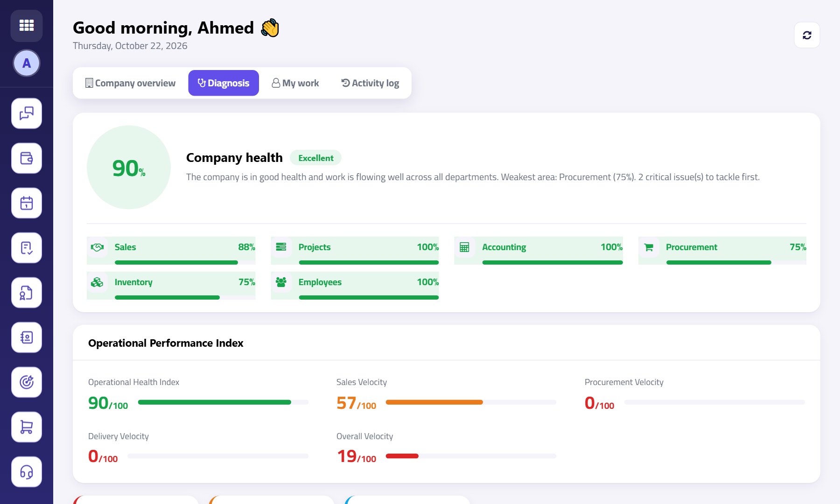The image size is (840, 504).
Task: Open the goals target sidebar icon
Action: coord(27,382)
